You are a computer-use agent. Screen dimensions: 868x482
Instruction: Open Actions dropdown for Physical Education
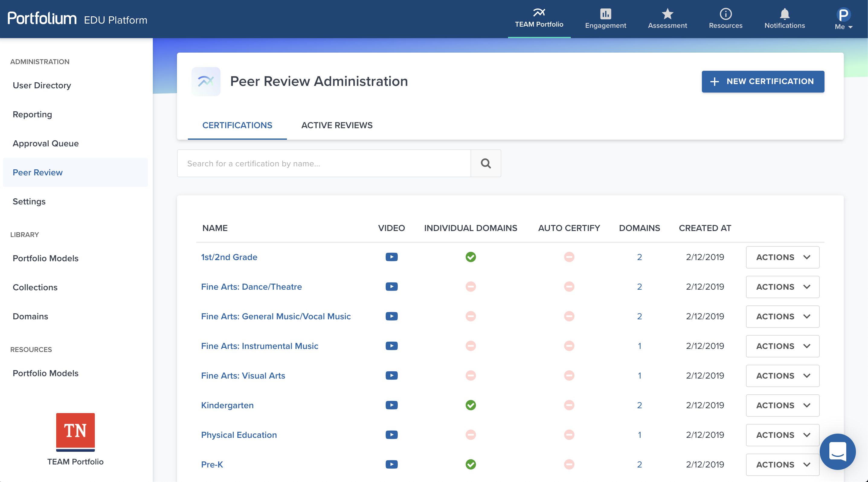783,435
